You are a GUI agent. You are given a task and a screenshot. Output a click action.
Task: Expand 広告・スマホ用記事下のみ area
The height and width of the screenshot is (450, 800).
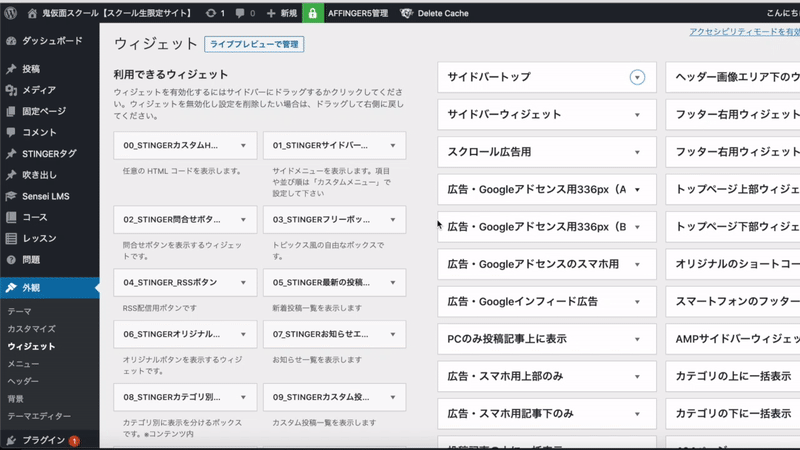(637, 414)
